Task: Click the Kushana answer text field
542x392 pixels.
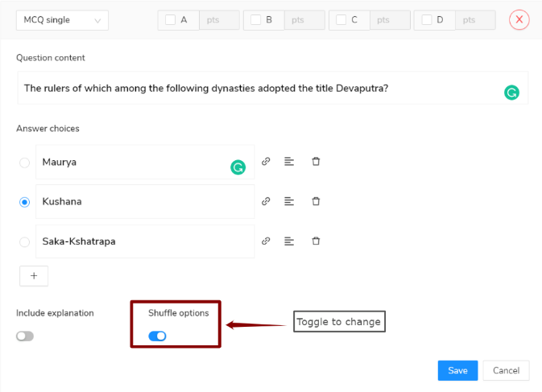Action: tap(145, 201)
